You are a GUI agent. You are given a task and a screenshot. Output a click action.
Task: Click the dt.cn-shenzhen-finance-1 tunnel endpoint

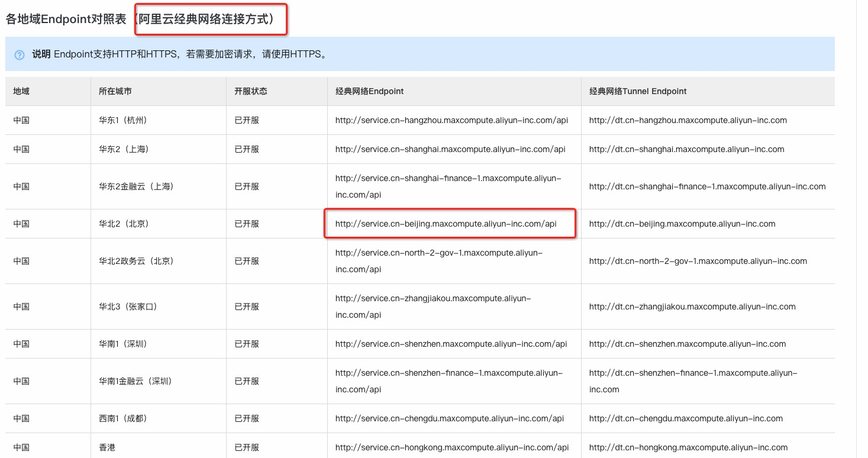[693, 381]
